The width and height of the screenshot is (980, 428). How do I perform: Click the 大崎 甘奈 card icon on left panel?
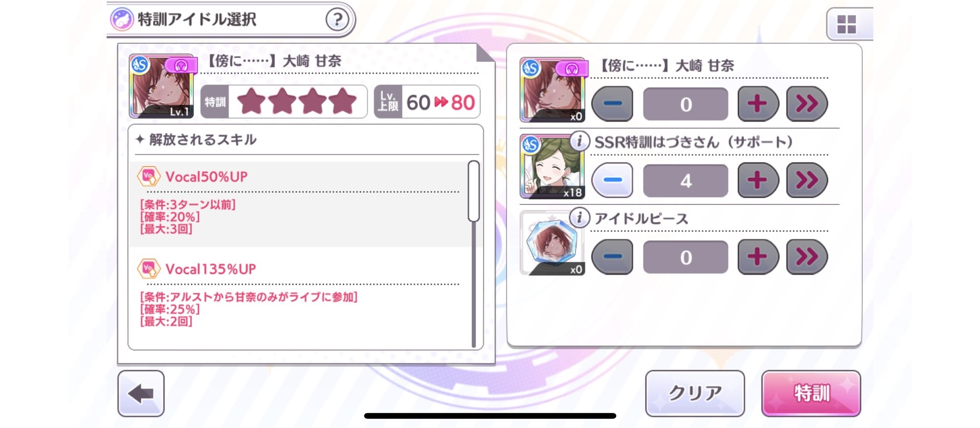(x=161, y=86)
